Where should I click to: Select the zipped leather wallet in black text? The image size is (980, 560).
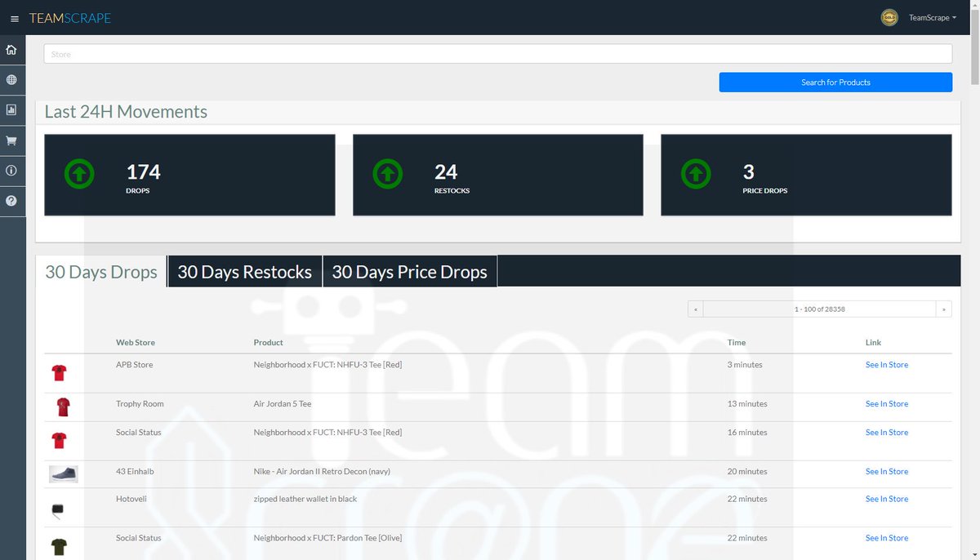pyautogui.click(x=305, y=499)
